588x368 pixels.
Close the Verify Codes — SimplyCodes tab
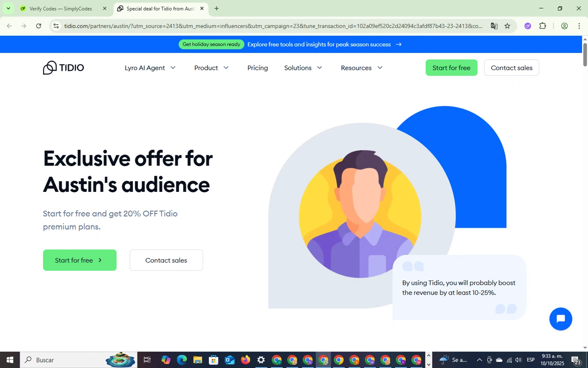pos(105,8)
